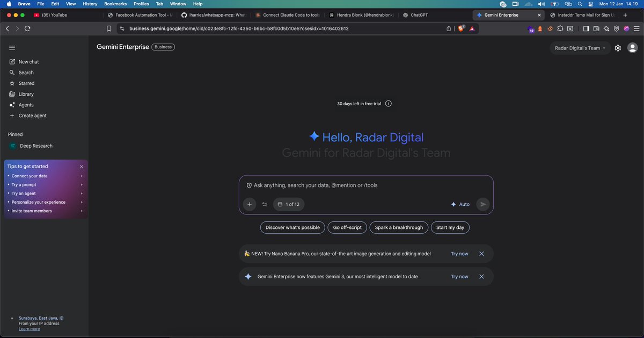Click the Business badge label
The height and width of the screenshot is (338, 644).
coord(163,47)
